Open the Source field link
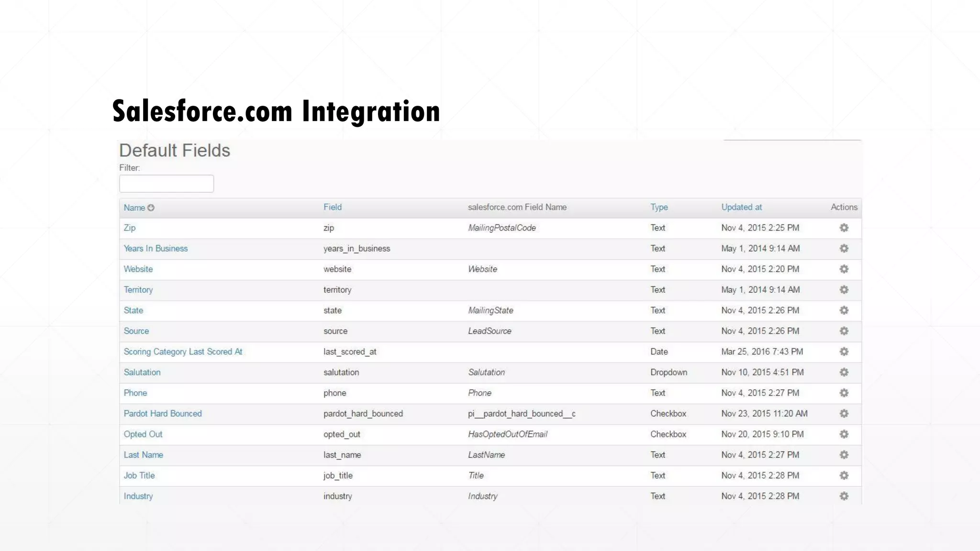 tap(136, 331)
